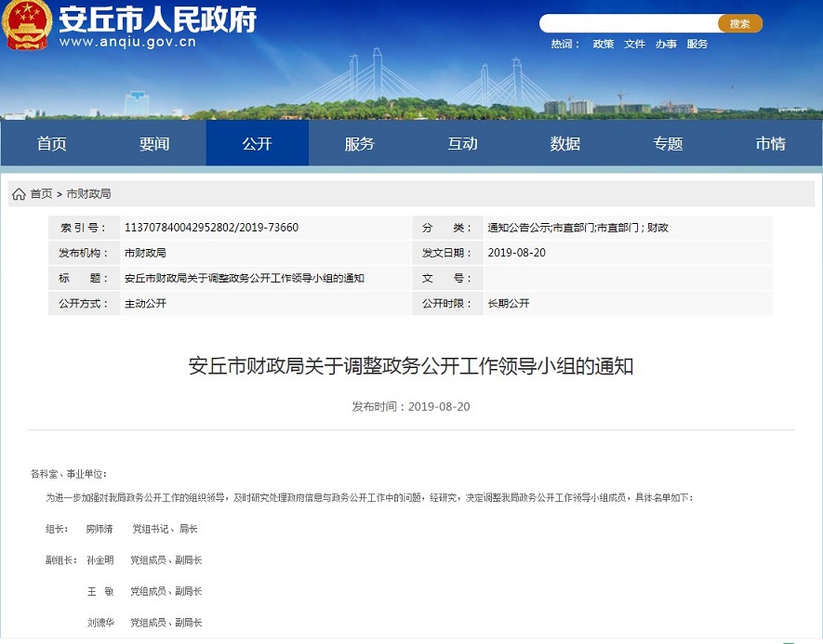This screenshot has width=823, height=644.
Task: Click the national emblem logo
Action: (x=26, y=25)
